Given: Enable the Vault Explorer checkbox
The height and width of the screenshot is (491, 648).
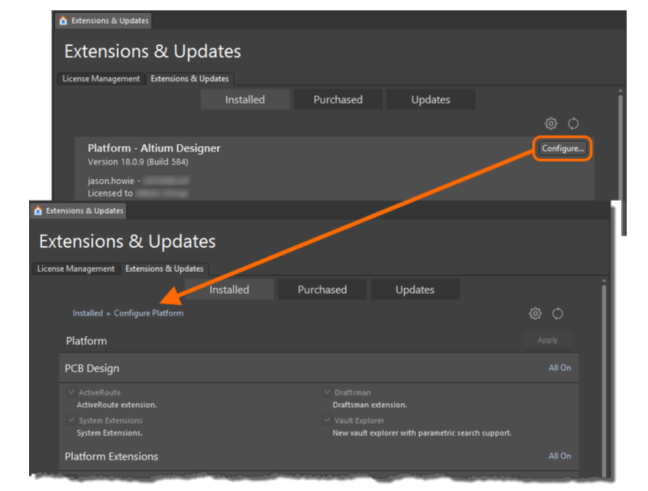Looking at the screenshot, I should [x=327, y=421].
